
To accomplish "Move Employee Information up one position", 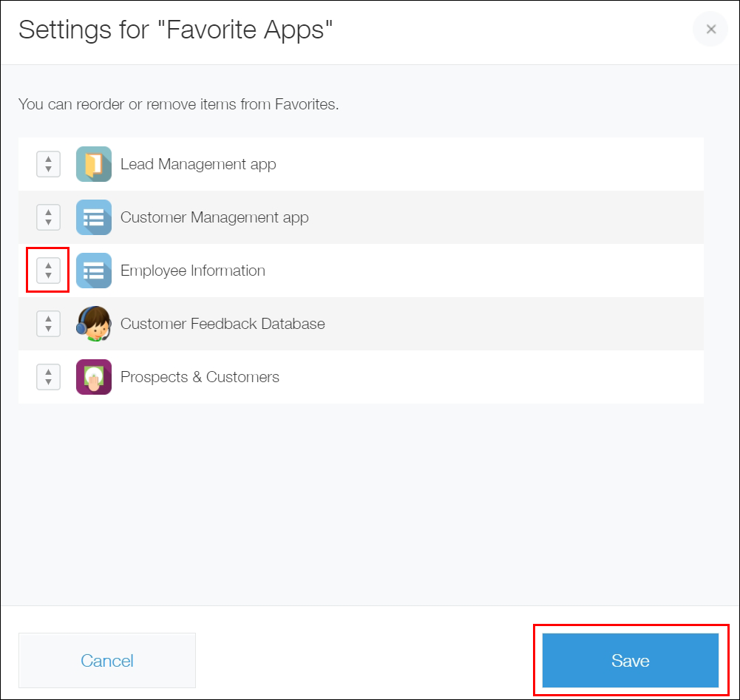I will click(48, 266).
